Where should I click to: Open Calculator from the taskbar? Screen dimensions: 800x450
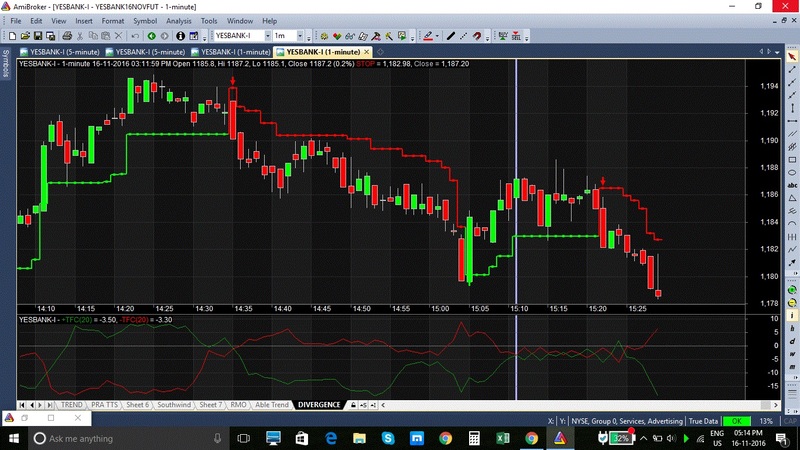474,438
